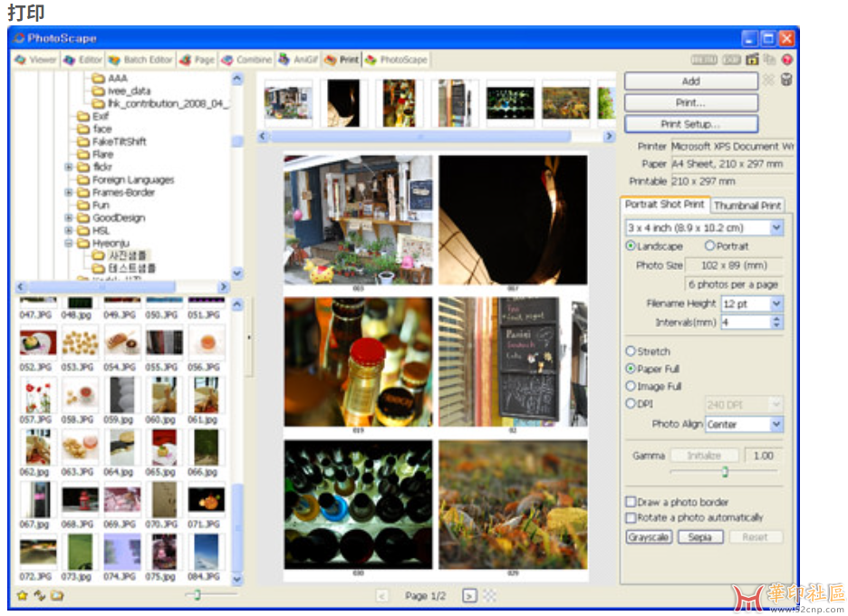Click the Gamma slider handle
Screen dimensions: 848x616
click(725, 472)
